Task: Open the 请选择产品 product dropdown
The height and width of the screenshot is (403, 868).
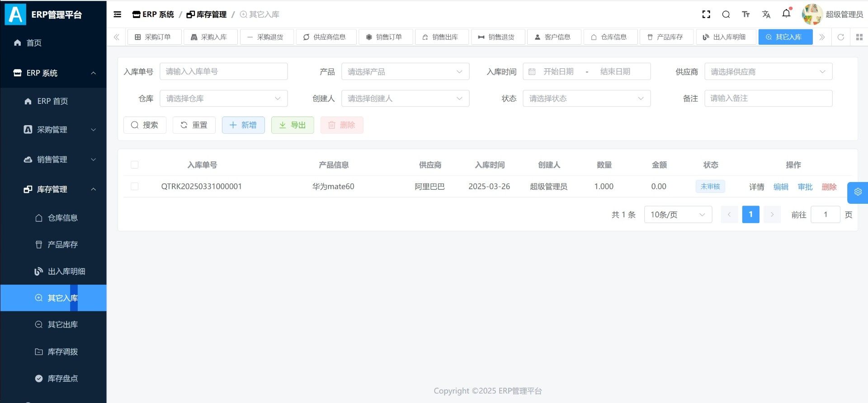Action: [x=405, y=72]
